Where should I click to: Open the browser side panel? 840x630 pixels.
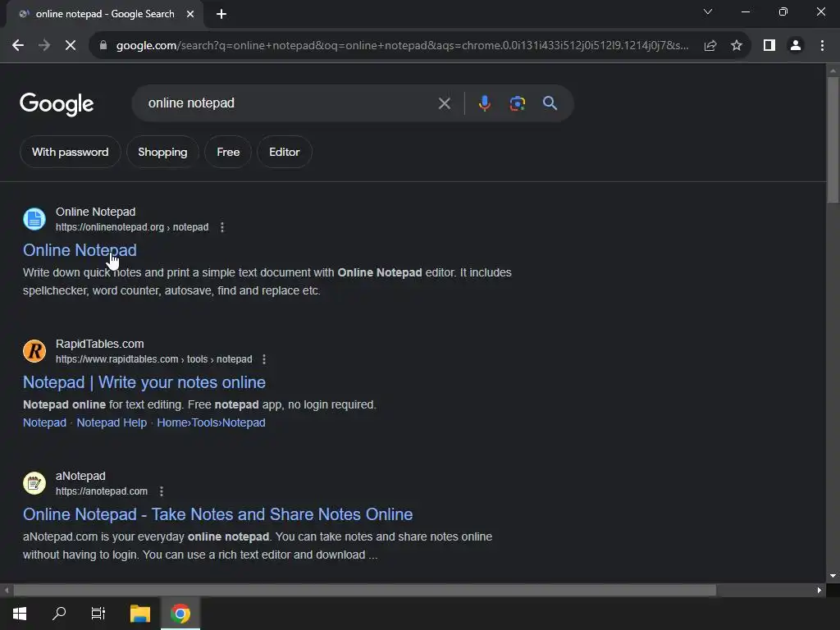[x=769, y=46]
